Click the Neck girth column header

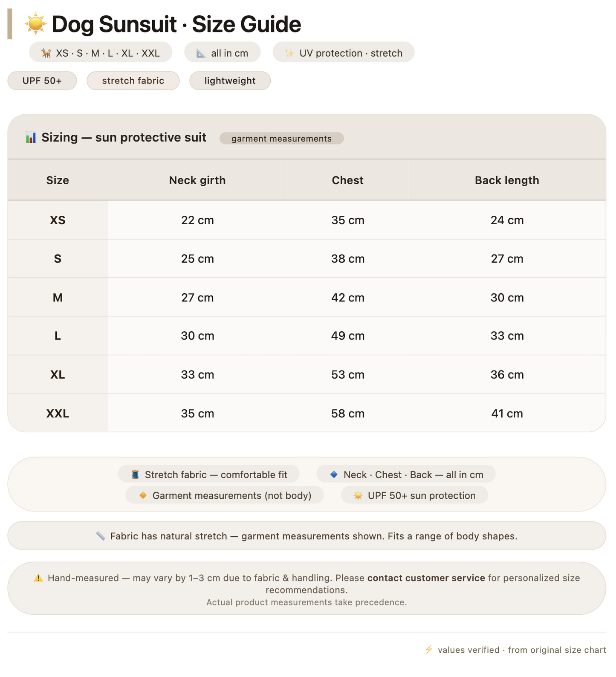pos(197,180)
